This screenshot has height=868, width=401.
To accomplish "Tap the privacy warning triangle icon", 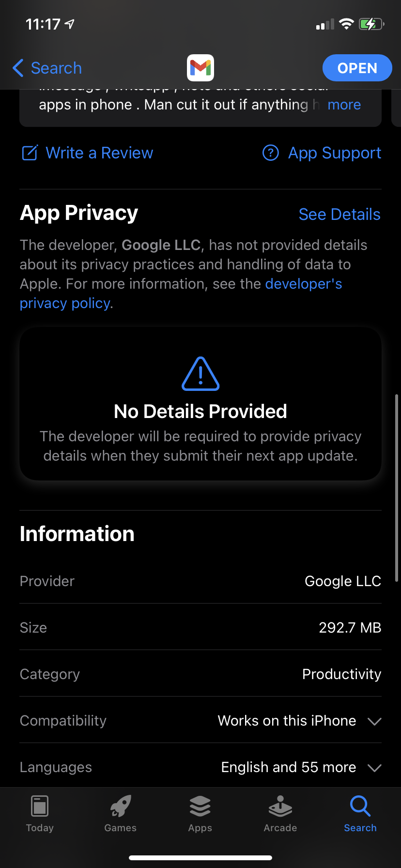I will 200,374.
